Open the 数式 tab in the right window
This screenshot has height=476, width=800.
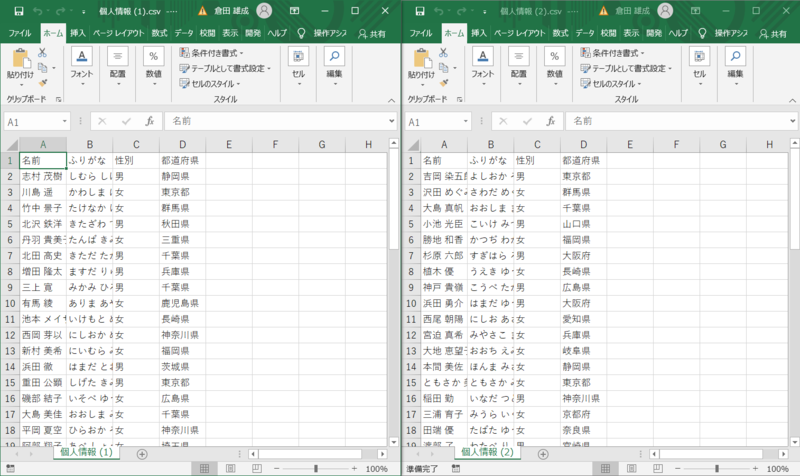560,33
